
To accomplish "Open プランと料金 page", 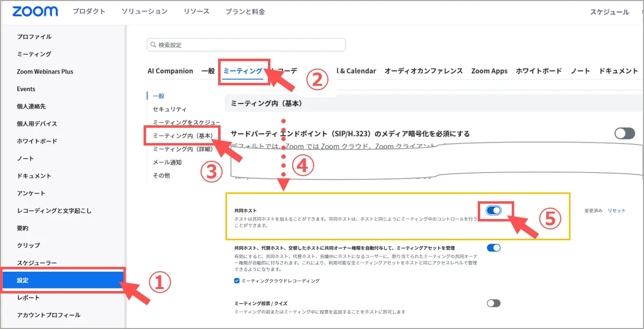I will click(245, 11).
